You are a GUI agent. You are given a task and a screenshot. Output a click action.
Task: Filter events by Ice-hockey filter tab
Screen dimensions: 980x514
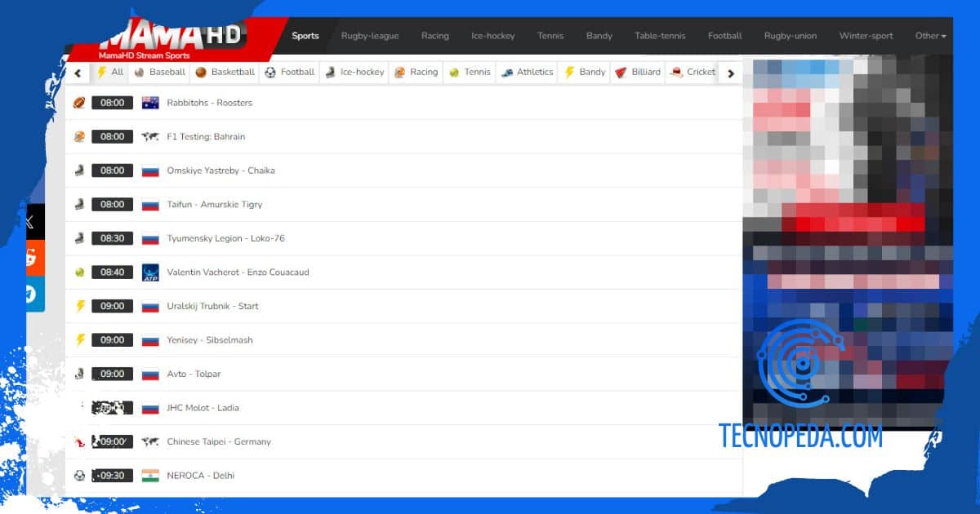pos(354,72)
